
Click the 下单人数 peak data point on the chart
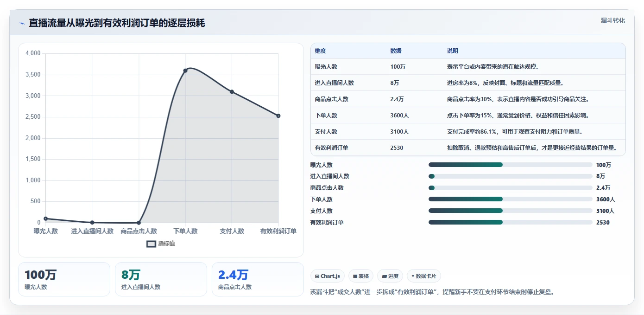click(185, 71)
